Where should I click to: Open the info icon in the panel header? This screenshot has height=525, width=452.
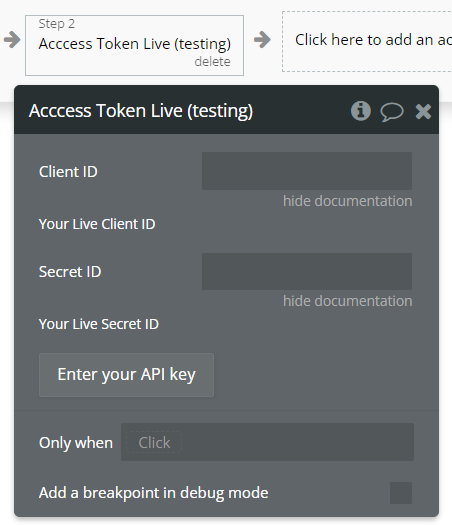pos(361,111)
